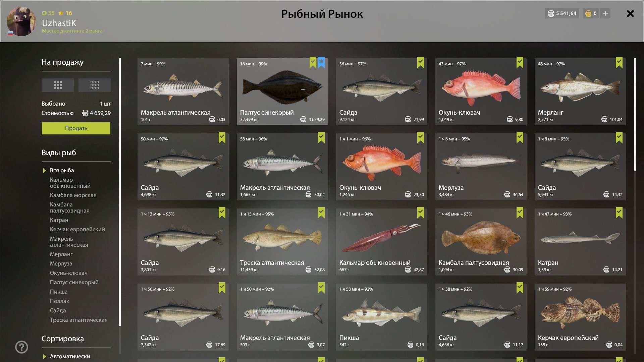The height and width of the screenshot is (362, 644).
Task: Click the Продать button
Action: (76, 128)
